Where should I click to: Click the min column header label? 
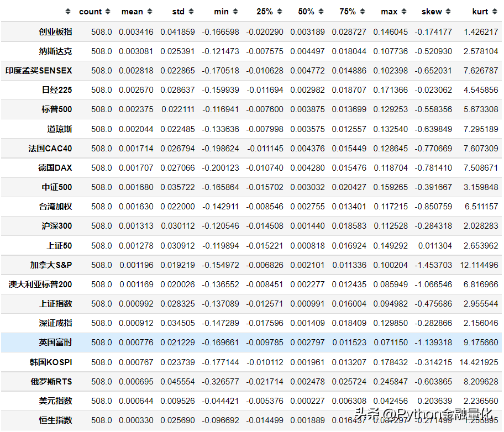coord(222,12)
